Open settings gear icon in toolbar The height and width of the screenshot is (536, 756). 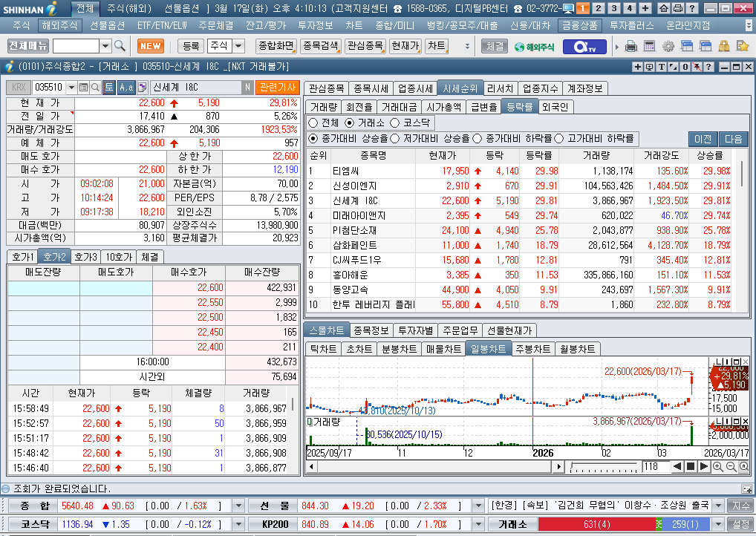668,46
